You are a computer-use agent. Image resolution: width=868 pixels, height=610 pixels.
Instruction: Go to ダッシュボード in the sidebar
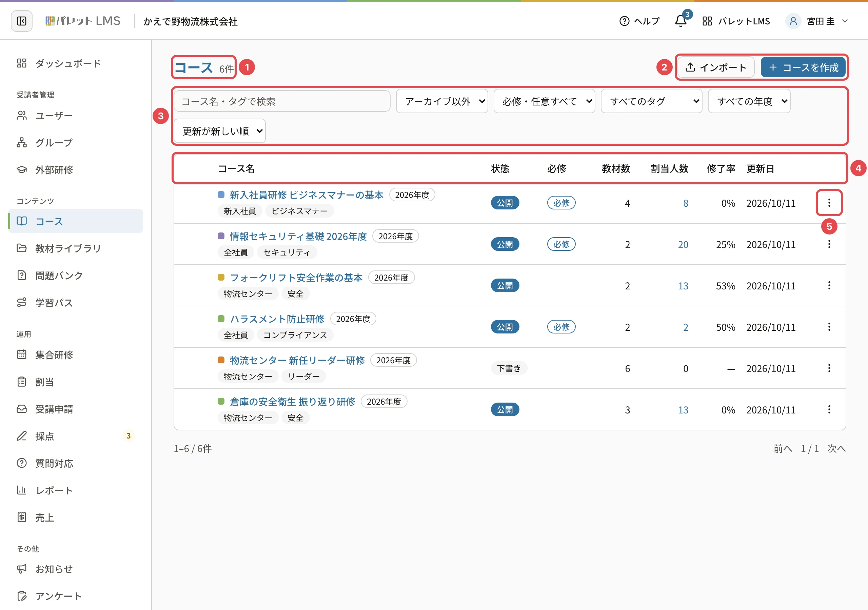(76, 63)
